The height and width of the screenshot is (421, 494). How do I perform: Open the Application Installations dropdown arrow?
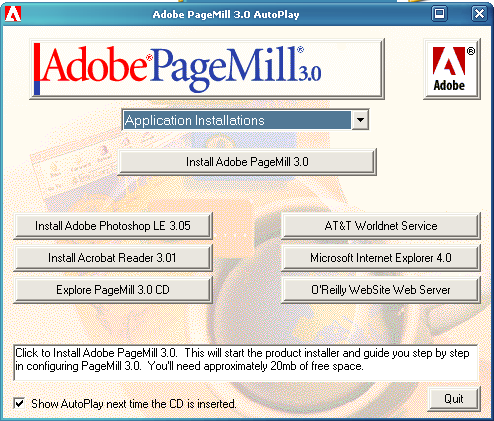coord(360,120)
